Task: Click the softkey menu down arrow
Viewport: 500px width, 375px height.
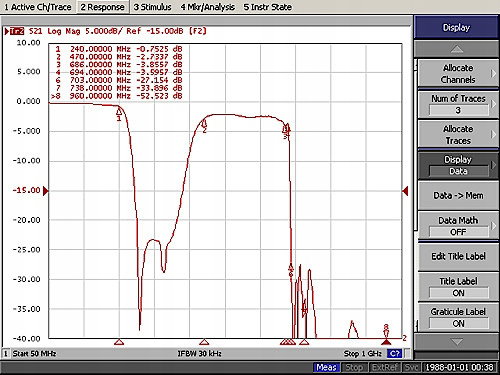Action: 456,341
